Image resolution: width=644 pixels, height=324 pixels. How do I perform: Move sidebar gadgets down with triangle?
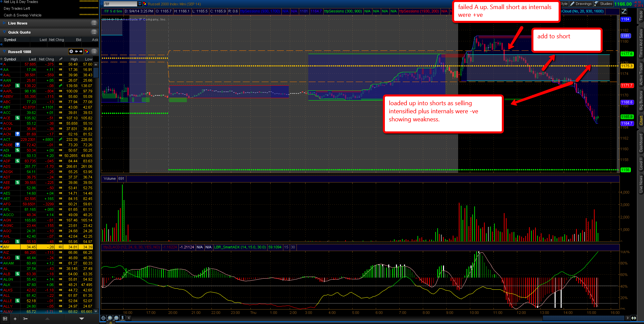(82, 319)
